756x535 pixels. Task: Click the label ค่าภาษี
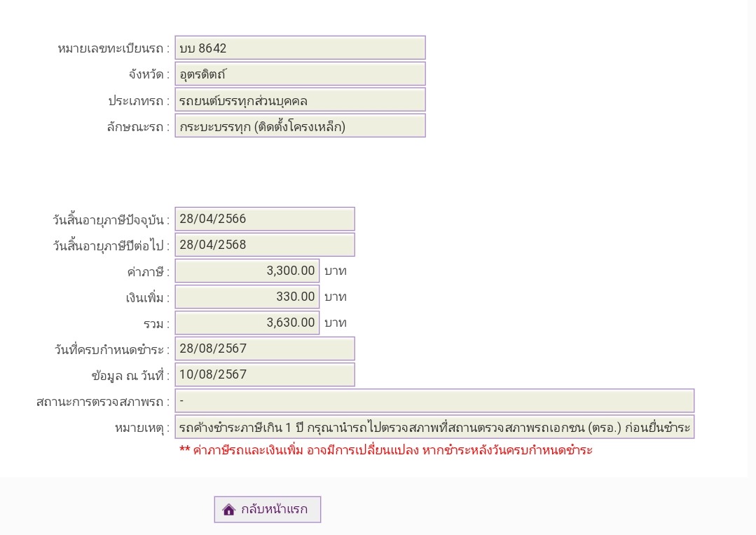pyautogui.click(x=148, y=272)
